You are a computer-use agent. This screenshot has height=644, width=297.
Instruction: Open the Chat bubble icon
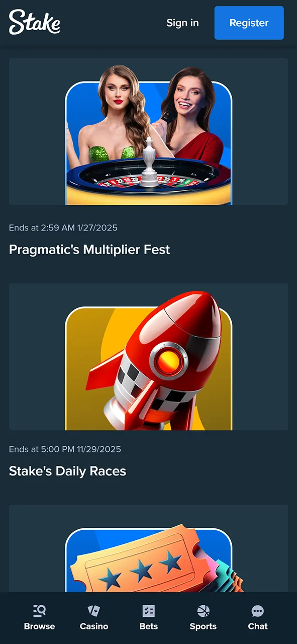point(258,611)
